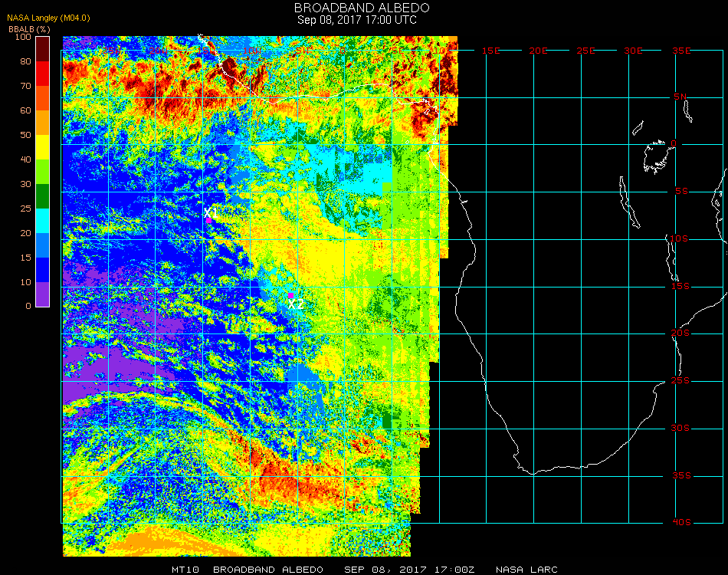Pick the orange-red 60–70 legend swatch

coord(43,98)
